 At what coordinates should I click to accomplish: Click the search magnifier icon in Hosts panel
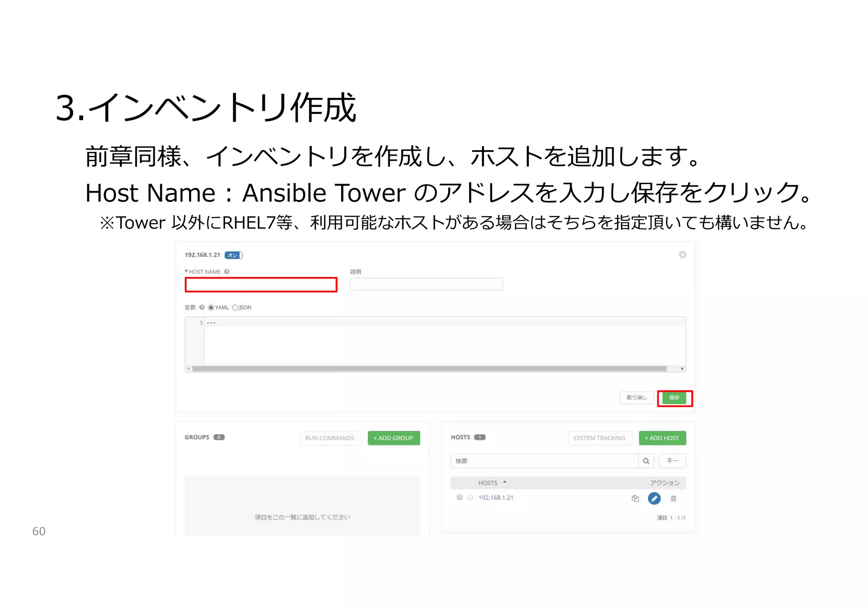coord(646,461)
